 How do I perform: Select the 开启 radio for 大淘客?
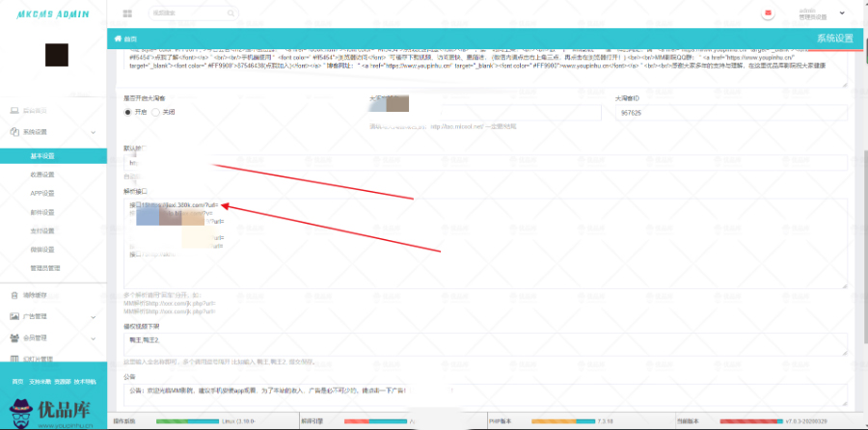pos(128,112)
